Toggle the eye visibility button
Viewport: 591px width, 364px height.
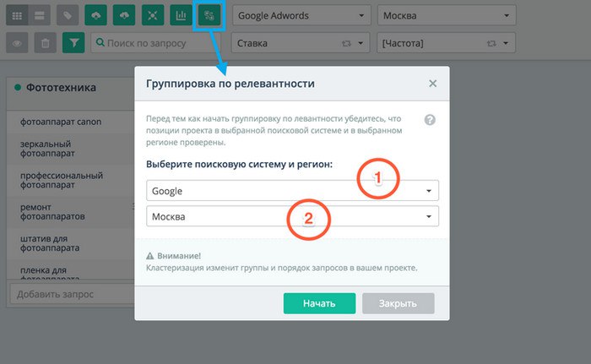[x=17, y=43]
